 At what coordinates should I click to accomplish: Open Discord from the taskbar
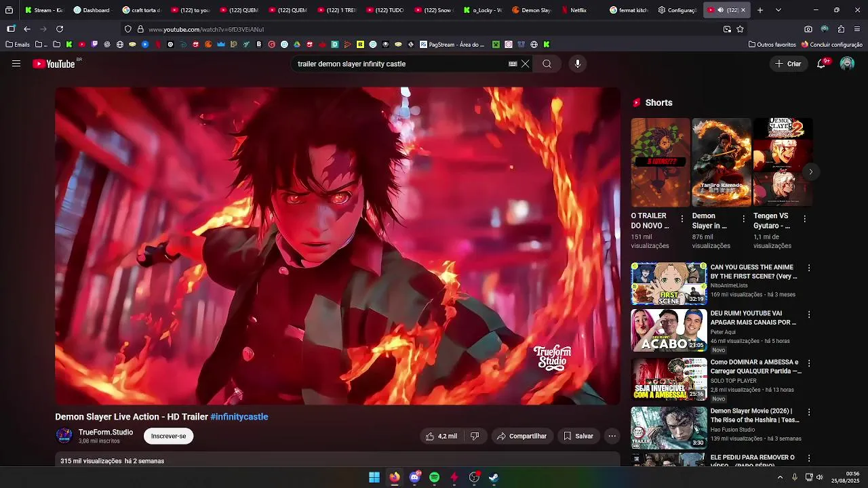(414, 477)
